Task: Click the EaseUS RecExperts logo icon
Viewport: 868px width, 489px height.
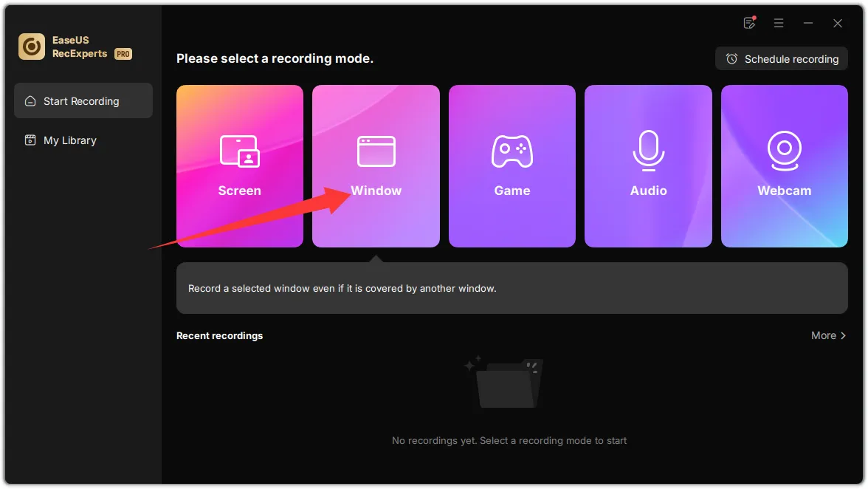Action: tap(32, 47)
